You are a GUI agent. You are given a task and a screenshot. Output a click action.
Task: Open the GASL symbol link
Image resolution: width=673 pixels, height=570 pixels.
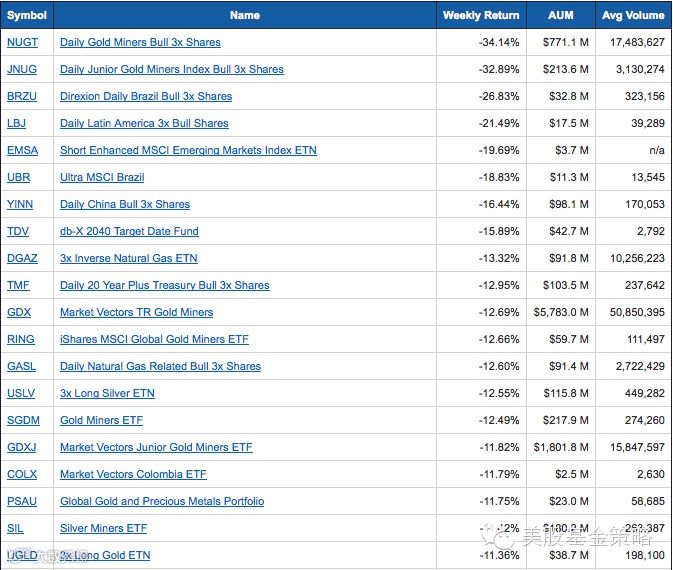coord(21,367)
